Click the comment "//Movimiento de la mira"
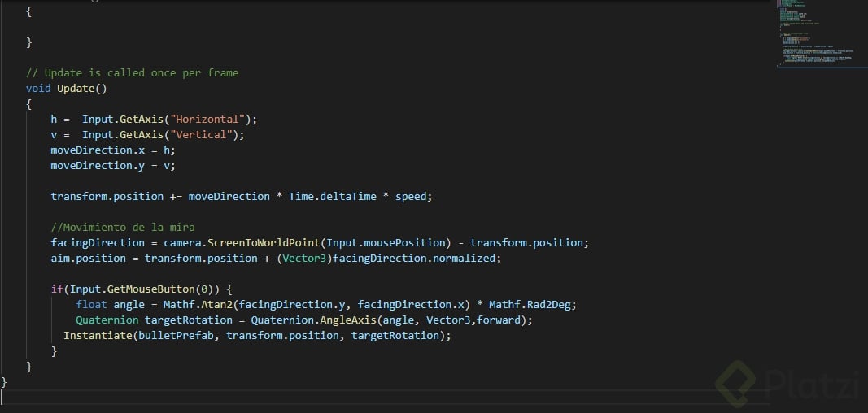The height and width of the screenshot is (413, 868). tap(123, 228)
